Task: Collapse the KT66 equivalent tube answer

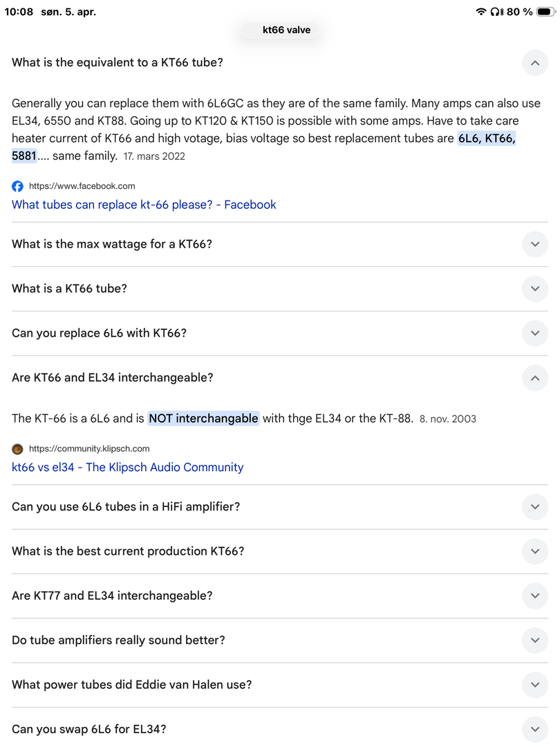Action: click(534, 63)
